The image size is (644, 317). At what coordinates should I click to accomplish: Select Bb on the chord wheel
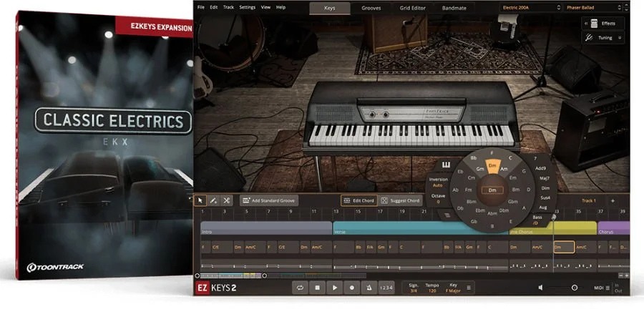click(474, 157)
